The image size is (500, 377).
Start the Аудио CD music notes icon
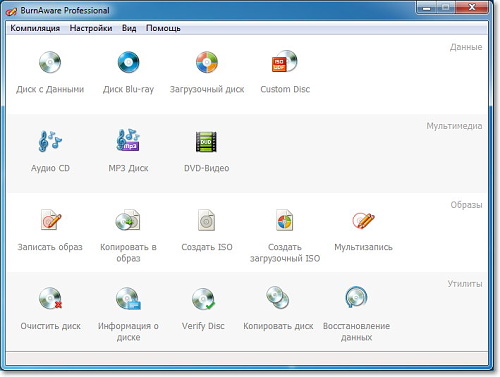pyautogui.click(x=50, y=141)
